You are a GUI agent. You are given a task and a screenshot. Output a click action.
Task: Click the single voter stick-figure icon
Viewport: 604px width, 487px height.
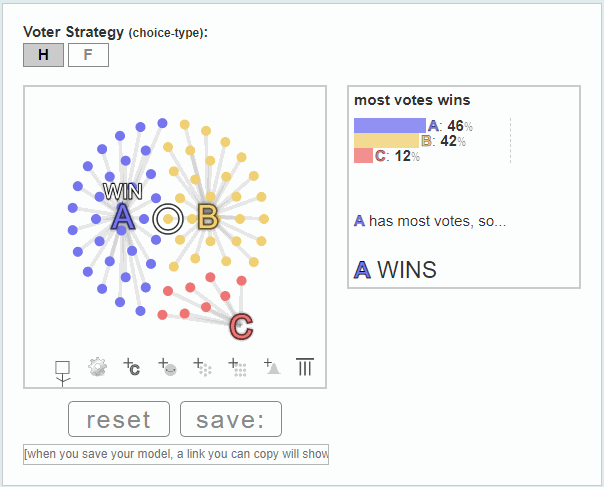pos(62,373)
